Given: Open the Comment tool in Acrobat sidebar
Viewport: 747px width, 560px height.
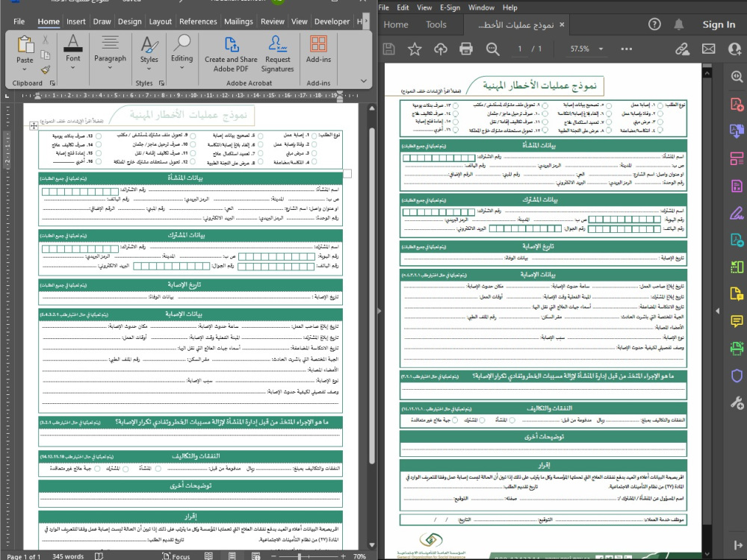Looking at the screenshot, I should coord(737,321).
